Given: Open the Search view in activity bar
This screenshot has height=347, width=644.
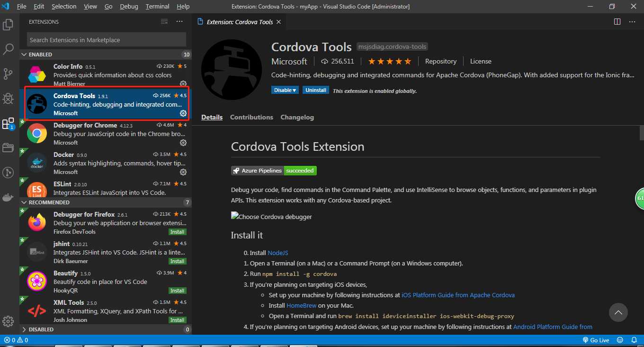Looking at the screenshot, I should coord(8,49).
